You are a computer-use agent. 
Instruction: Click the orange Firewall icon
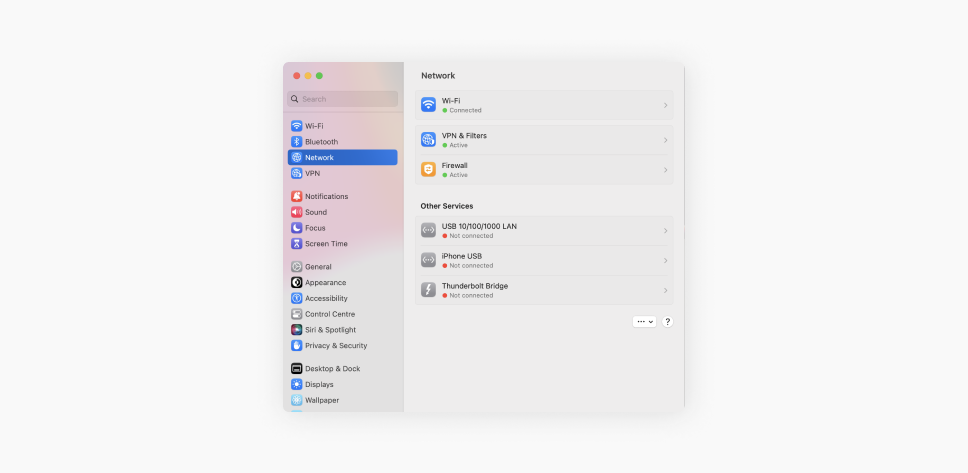(x=428, y=169)
